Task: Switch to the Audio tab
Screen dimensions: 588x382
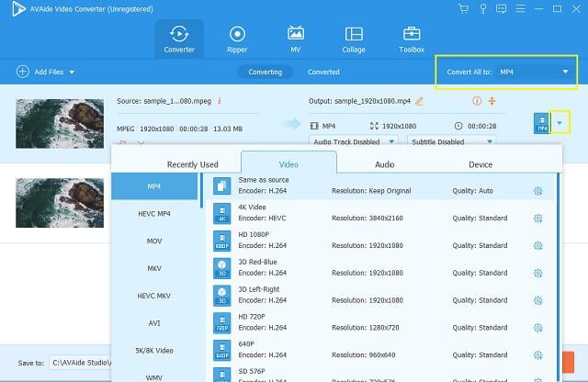Action: point(384,164)
